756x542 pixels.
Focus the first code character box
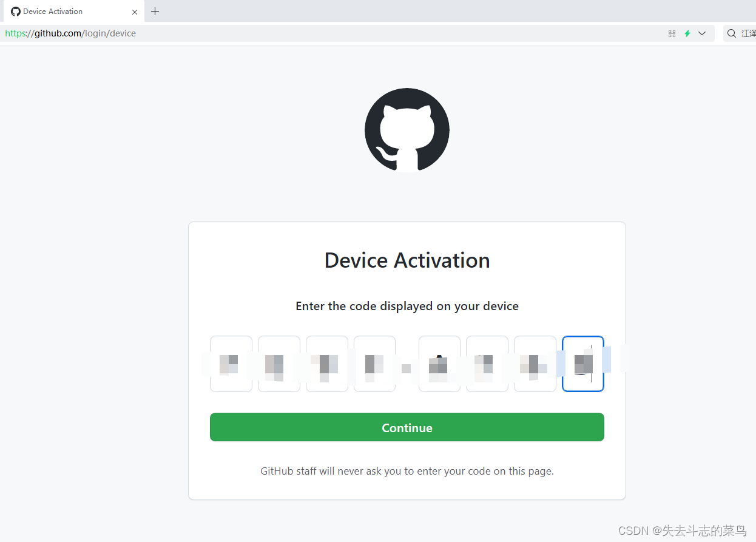(x=231, y=364)
